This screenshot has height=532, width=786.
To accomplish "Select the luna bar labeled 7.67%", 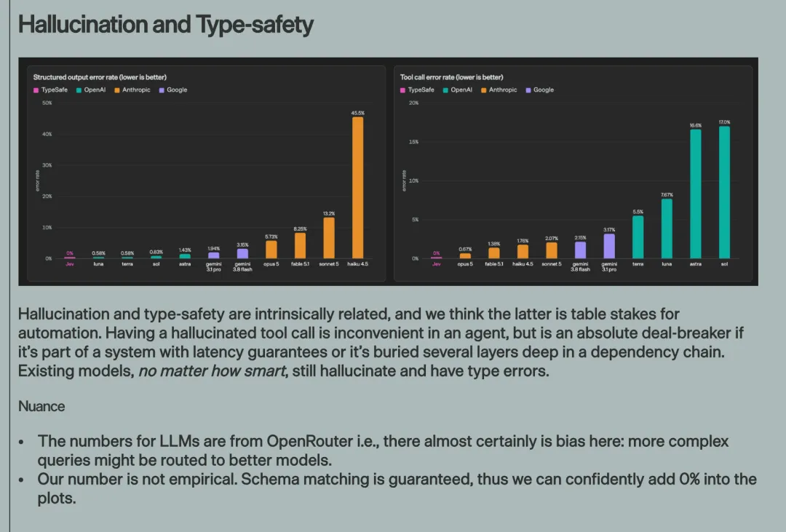I will tap(667, 229).
